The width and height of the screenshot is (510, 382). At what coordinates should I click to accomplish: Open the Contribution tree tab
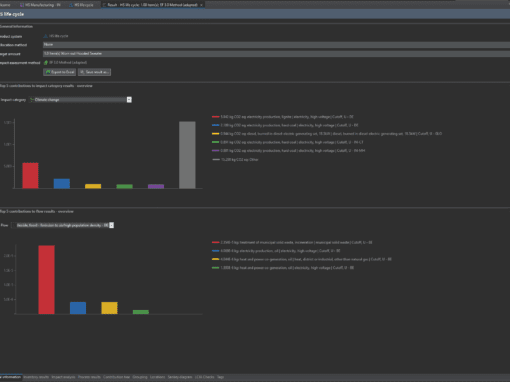[116, 377]
